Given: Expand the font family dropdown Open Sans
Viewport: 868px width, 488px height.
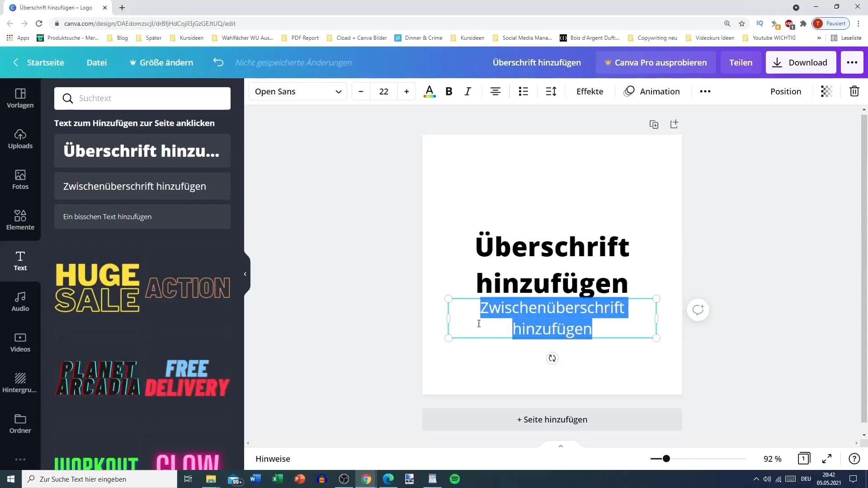Looking at the screenshot, I should (x=339, y=91).
